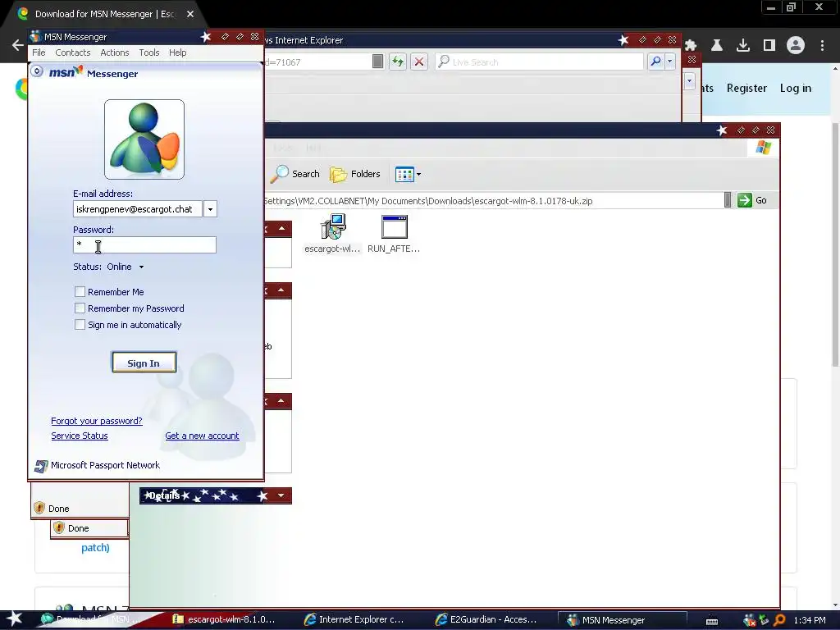Viewport: 840px width, 630px height.
Task: Open the Microsoft Passport Network icon
Action: click(x=41, y=466)
